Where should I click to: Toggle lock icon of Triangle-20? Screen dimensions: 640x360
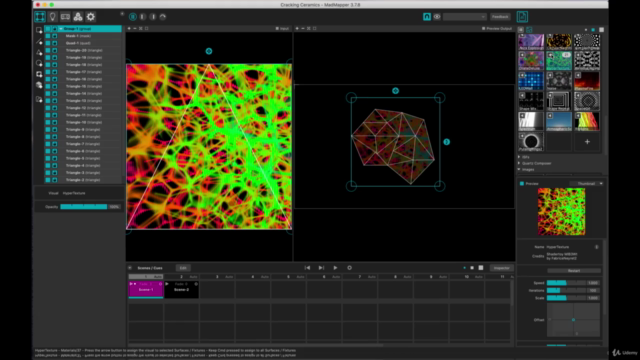click(55, 50)
